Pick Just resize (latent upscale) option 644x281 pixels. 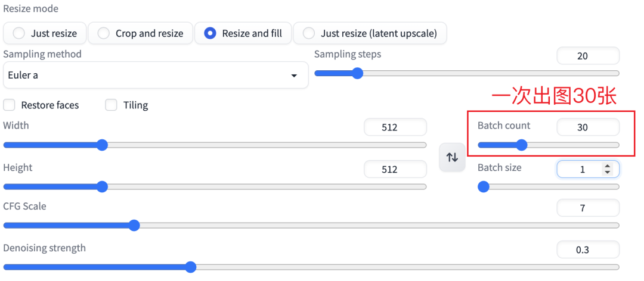309,33
